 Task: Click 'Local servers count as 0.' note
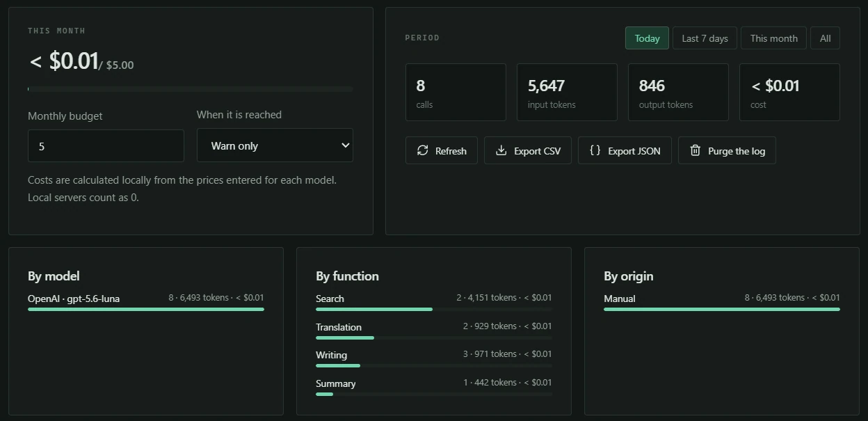click(x=83, y=198)
